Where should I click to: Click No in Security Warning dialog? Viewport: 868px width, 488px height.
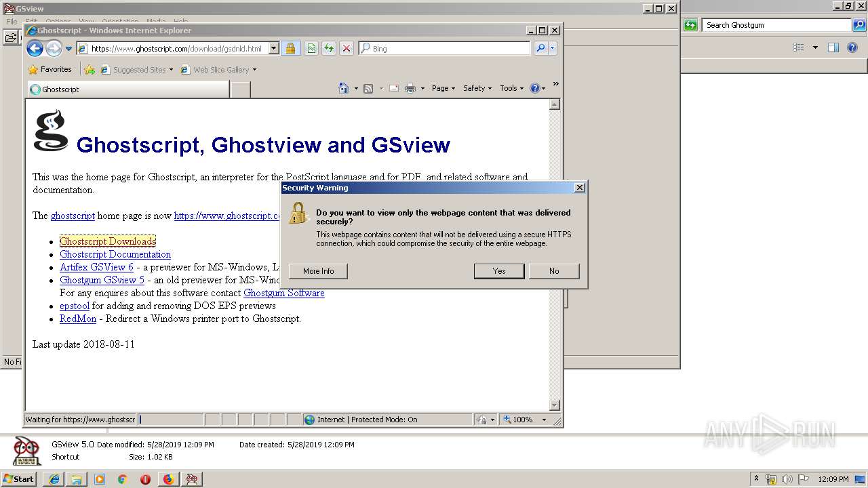[x=554, y=271]
